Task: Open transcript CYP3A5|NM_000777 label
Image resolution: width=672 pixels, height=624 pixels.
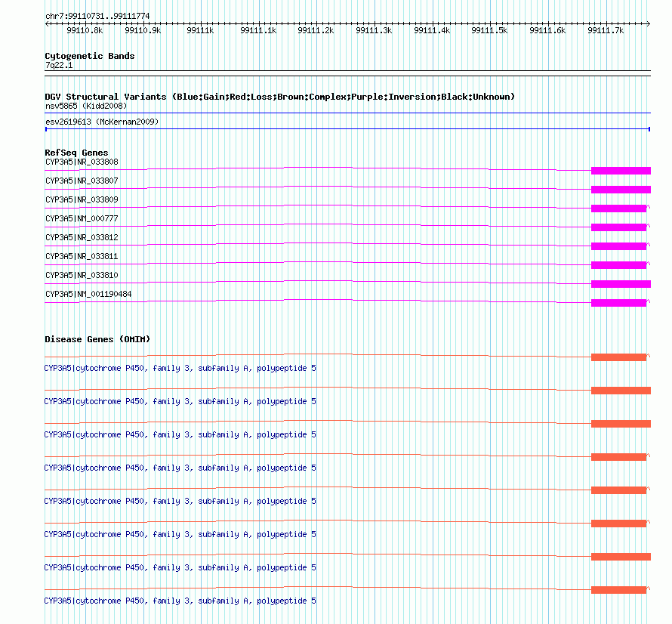Action: 82,219
